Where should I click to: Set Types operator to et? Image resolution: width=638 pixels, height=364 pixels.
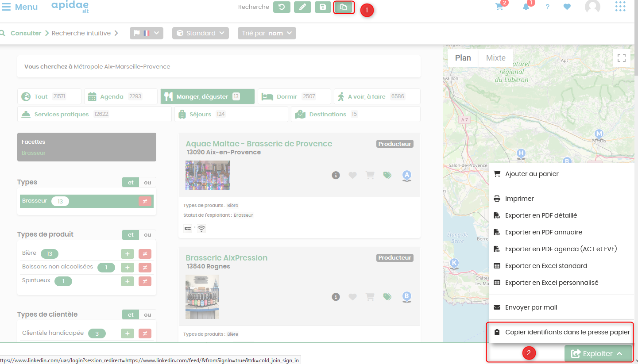coord(131,182)
